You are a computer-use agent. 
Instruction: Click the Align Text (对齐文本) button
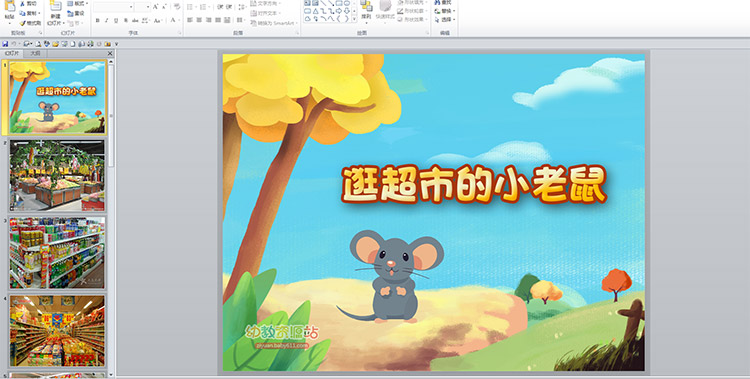point(265,13)
